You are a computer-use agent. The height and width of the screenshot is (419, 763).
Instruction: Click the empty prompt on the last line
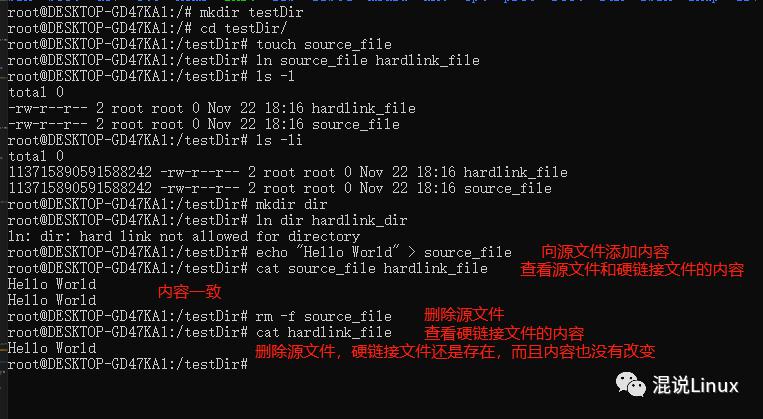pyautogui.click(x=128, y=364)
